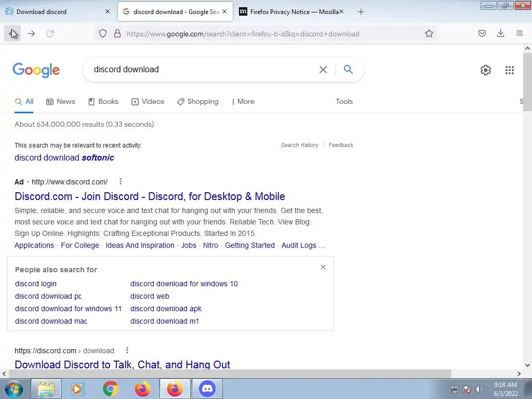Reload the page with the refresh icon
The width and height of the screenshot is (532, 399).
tap(50, 33)
